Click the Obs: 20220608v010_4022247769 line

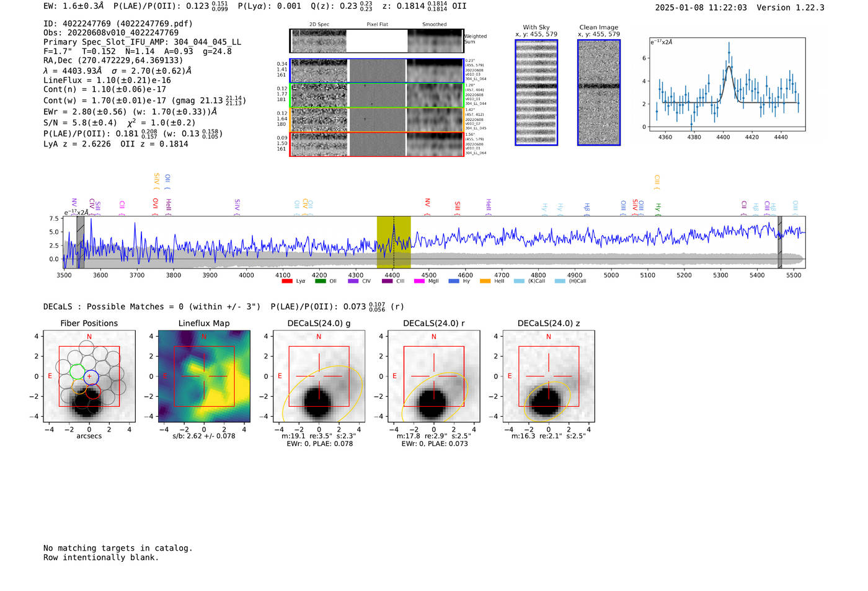pyautogui.click(x=111, y=33)
